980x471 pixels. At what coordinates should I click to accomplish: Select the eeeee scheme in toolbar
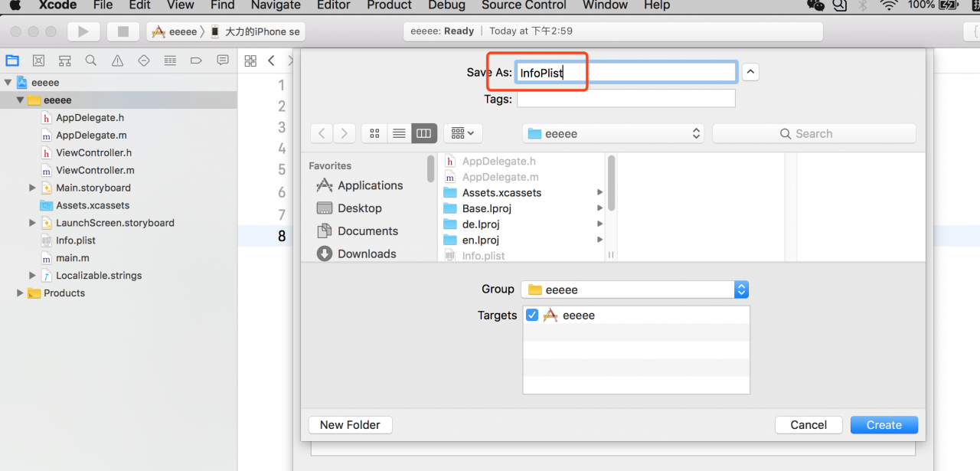pos(175,31)
